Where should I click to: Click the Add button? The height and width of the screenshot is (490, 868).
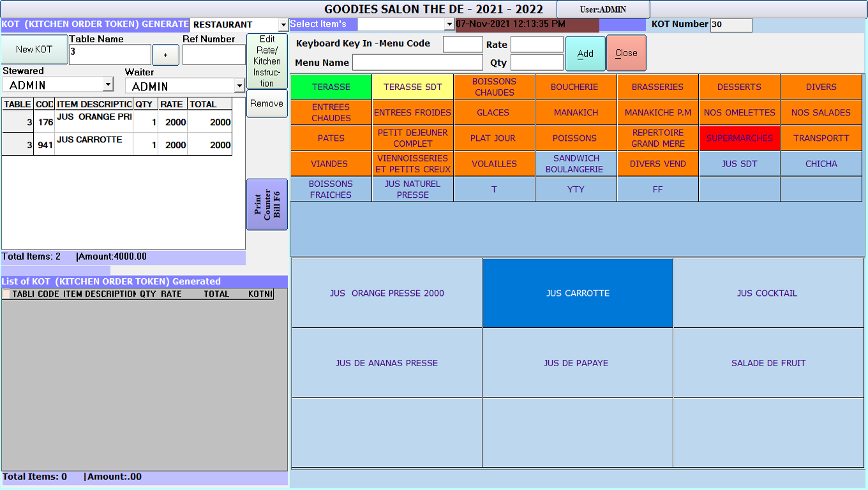coord(585,54)
